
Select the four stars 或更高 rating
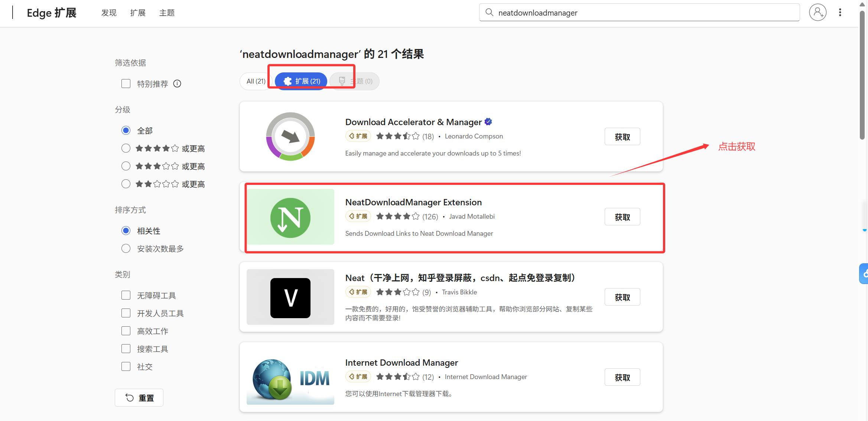pyautogui.click(x=126, y=149)
